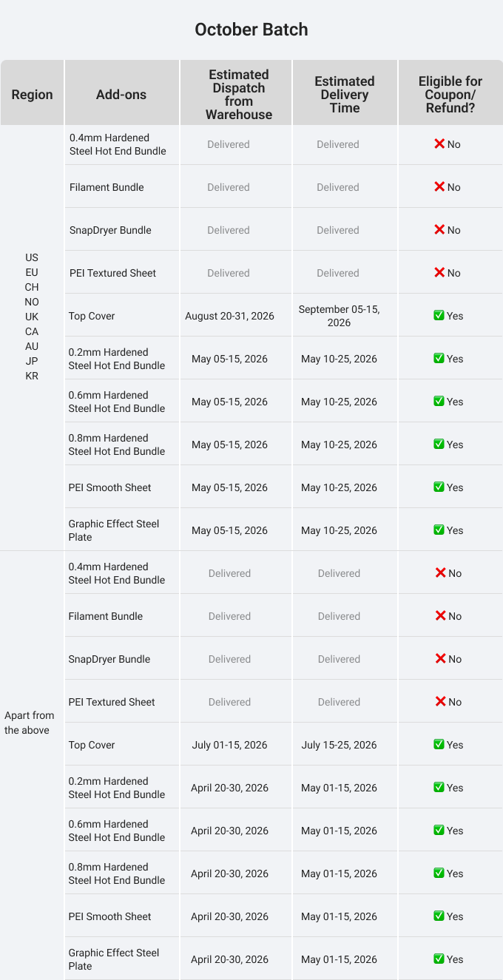Click the red X icon for Filament Bundle in US/EU regions
The height and width of the screenshot is (980, 503).
click(439, 187)
